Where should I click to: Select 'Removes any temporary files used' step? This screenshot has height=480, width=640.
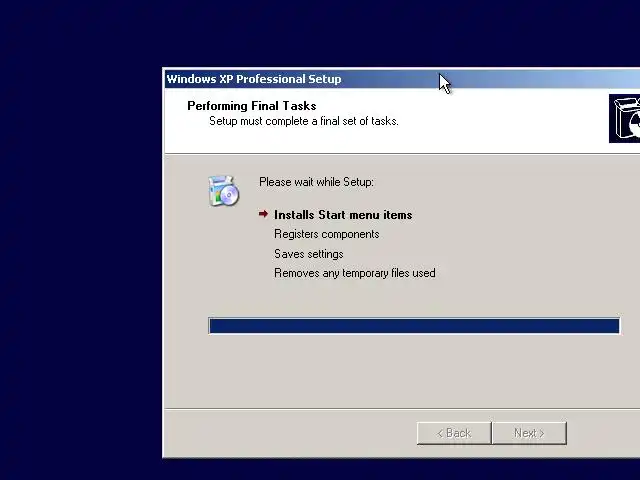pos(355,273)
